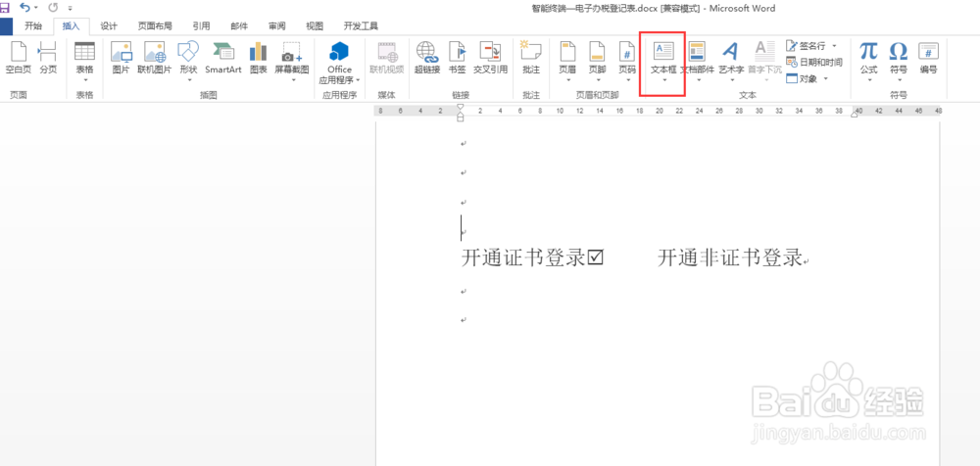This screenshot has width=980, height=466.
Task: Open the 公式 equation menu
Action: 868,62
